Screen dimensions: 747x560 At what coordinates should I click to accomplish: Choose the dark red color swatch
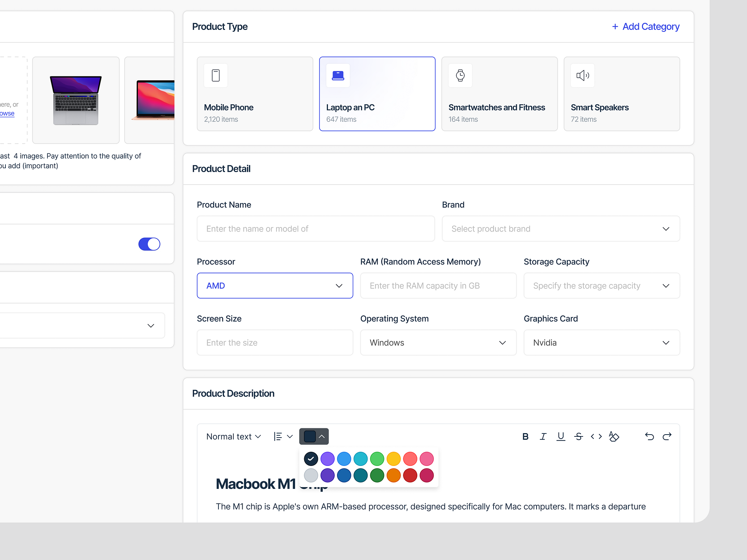[410, 475]
